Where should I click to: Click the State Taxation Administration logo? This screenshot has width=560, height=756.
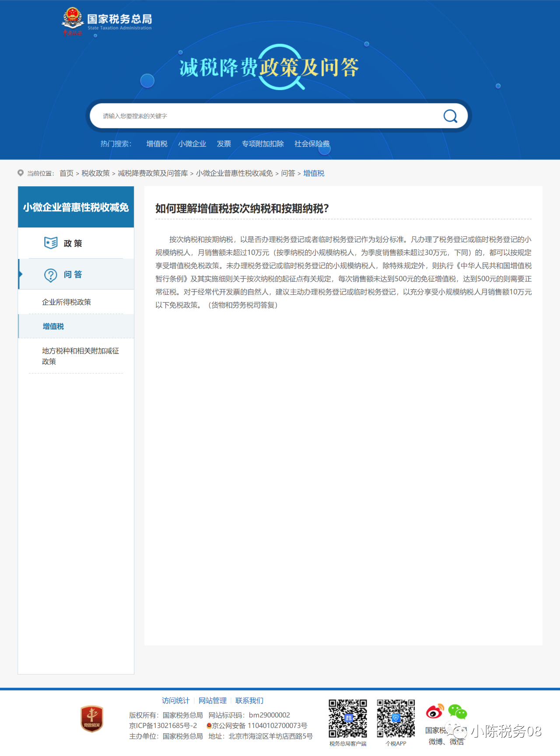point(107,21)
